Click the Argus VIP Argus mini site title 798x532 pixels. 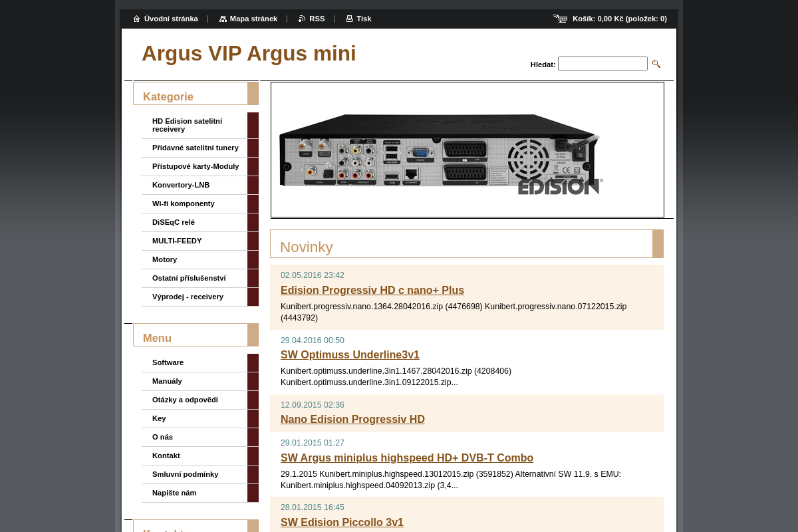coord(249,53)
